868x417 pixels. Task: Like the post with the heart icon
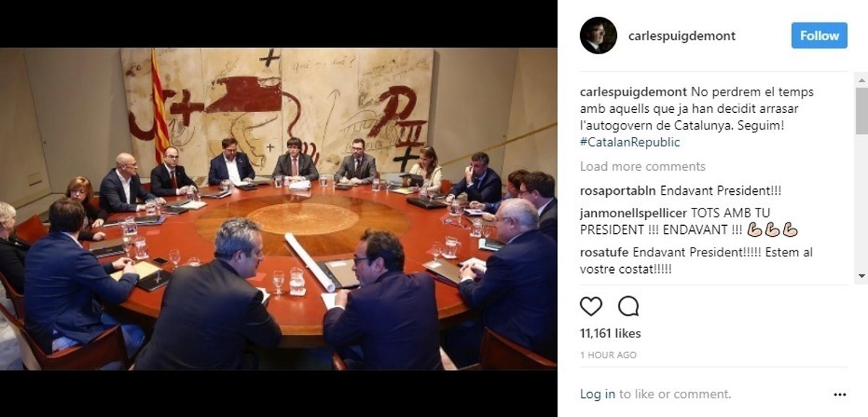(591, 306)
